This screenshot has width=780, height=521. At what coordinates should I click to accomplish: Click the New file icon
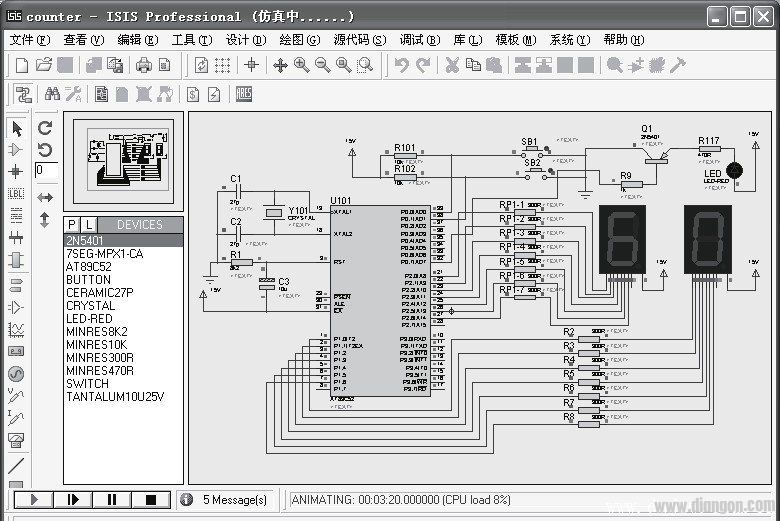(22, 65)
